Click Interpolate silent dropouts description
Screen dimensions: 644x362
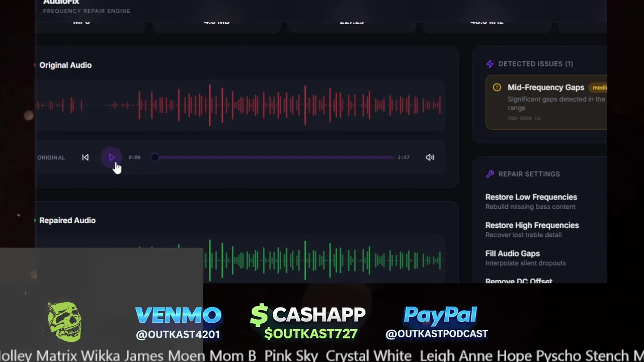click(x=525, y=263)
